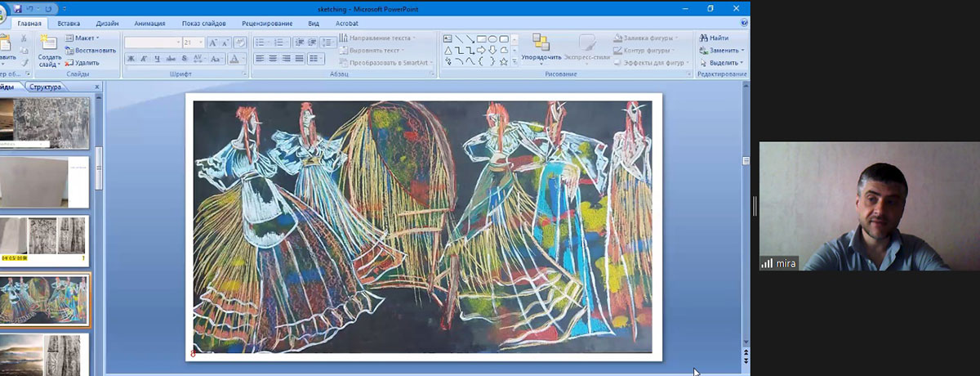
Task: Toggle Bold (Ж) formatting
Action: (x=131, y=59)
